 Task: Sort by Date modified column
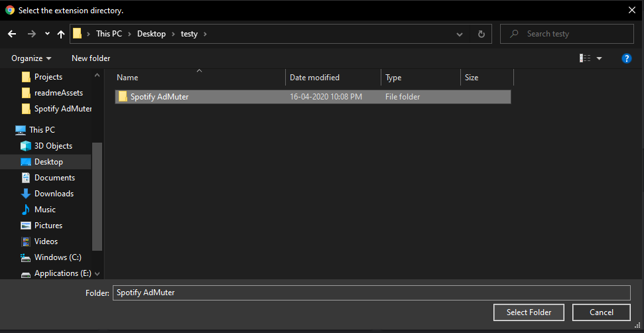pyautogui.click(x=314, y=77)
